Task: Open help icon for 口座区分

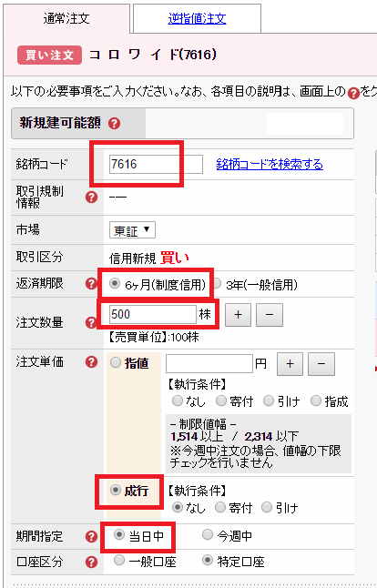Action: [x=92, y=562]
